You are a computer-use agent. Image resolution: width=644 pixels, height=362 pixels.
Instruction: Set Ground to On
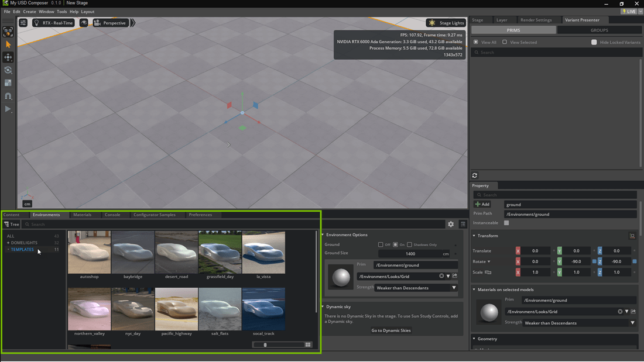[396, 244]
